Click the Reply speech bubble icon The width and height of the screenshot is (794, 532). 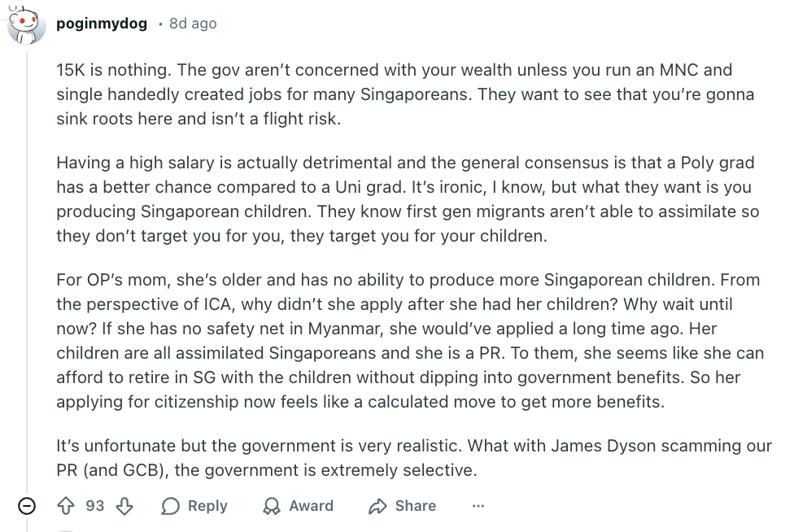click(170, 506)
